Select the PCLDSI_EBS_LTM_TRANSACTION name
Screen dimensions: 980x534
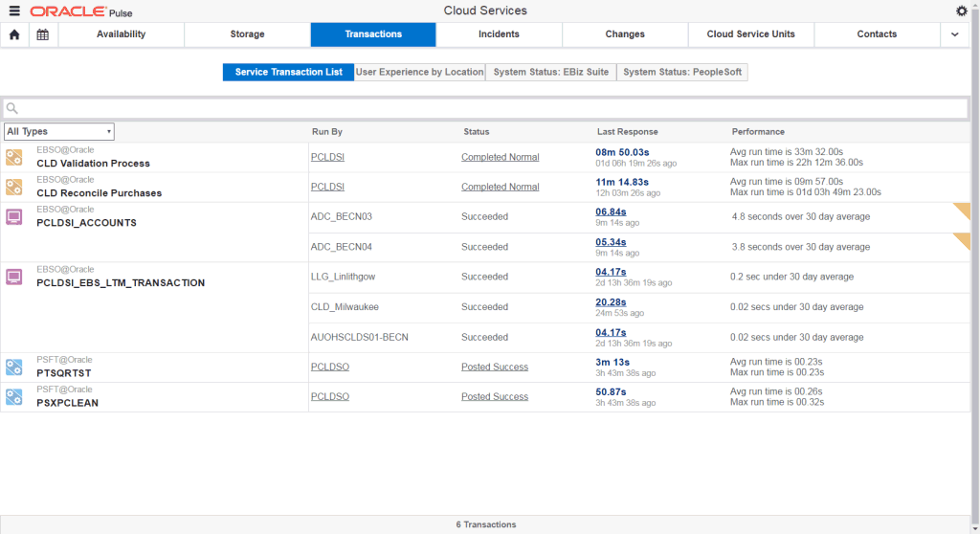121,283
